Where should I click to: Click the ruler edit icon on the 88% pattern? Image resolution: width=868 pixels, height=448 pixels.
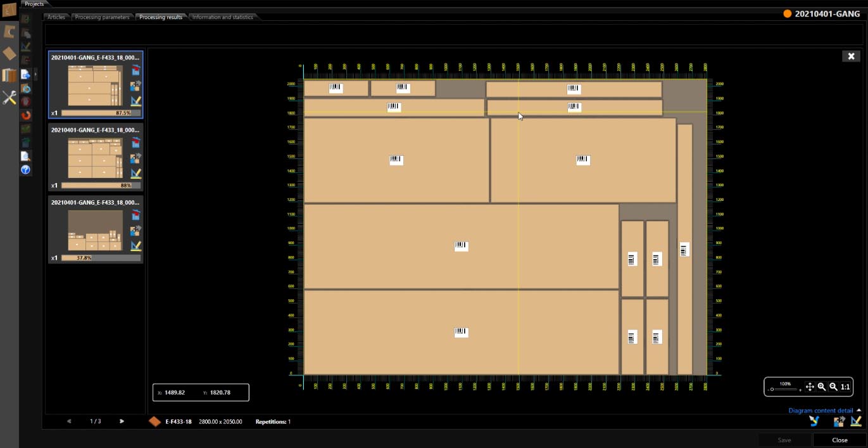coord(135,173)
